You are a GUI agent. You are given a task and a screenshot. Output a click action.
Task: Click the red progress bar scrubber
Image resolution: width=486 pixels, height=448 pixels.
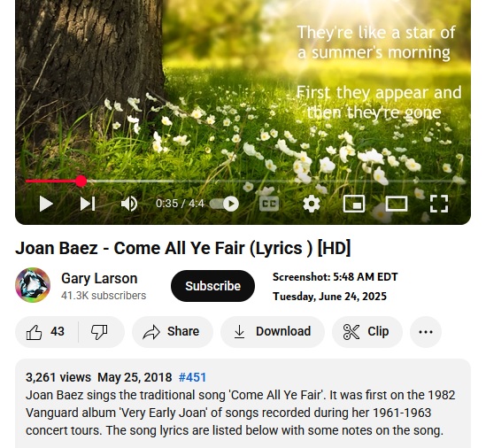click(x=81, y=182)
